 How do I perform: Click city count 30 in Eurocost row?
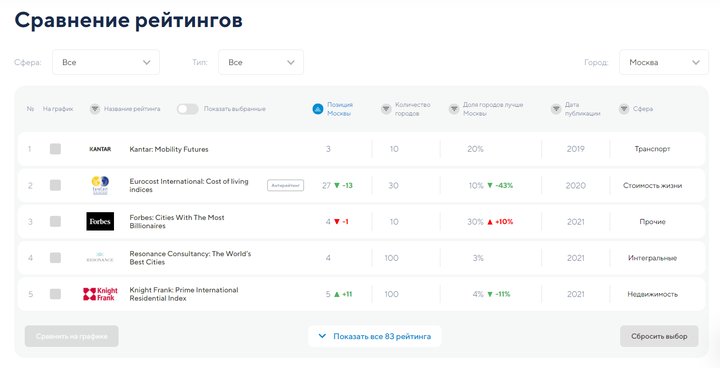click(x=394, y=186)
